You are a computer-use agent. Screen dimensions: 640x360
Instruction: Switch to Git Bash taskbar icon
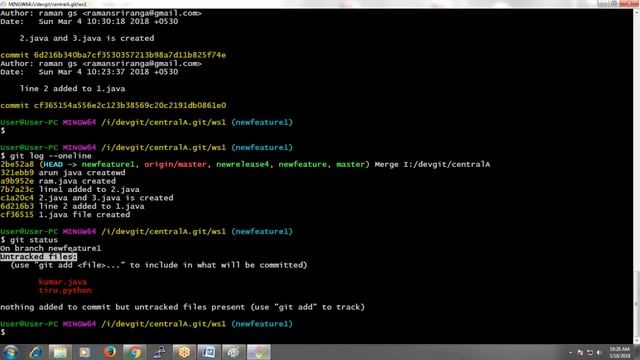click(x=259, y=352)
